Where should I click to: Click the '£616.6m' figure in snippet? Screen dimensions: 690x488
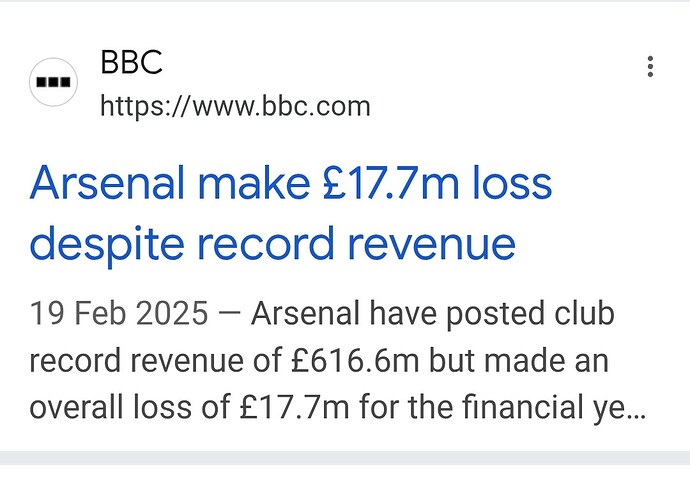click(355, 360)
